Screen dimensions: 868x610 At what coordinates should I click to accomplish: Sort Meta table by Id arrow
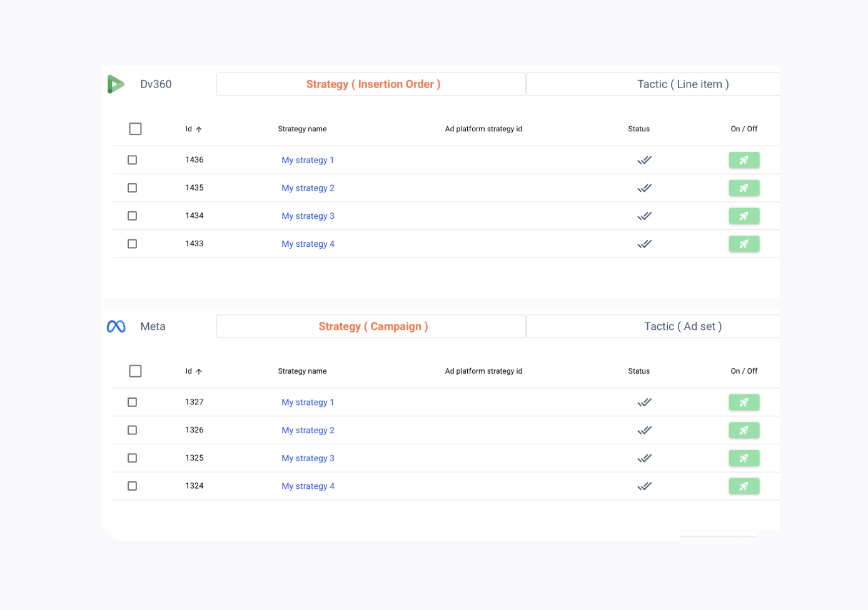click(x=199, y=372)
